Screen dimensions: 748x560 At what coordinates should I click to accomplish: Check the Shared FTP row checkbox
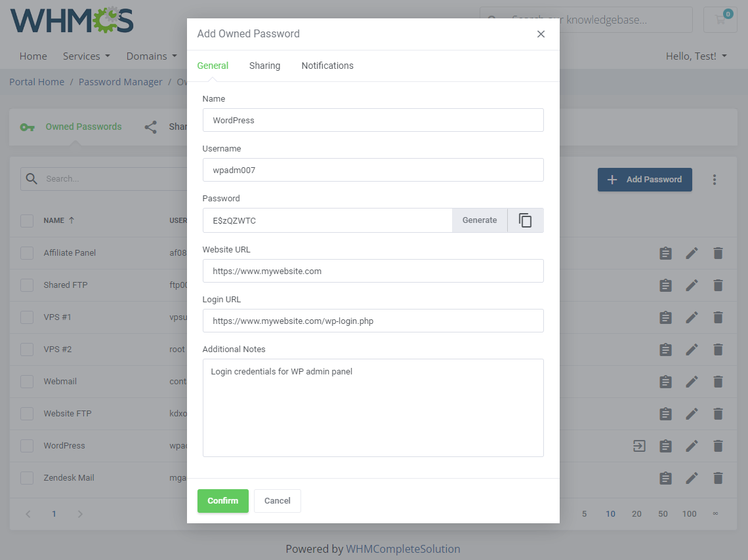pos(27,285)
